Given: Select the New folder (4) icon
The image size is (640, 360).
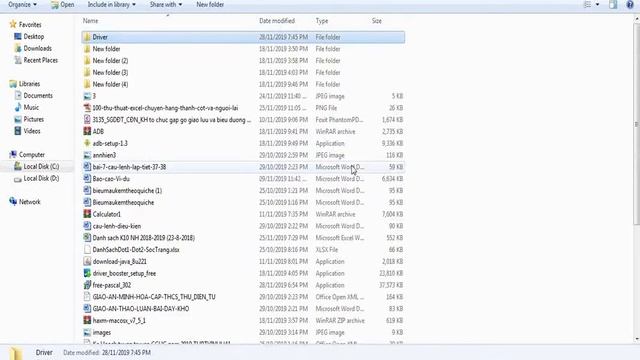Looking at the screenshot, I should pyautogui.click(x=87, y=84).
